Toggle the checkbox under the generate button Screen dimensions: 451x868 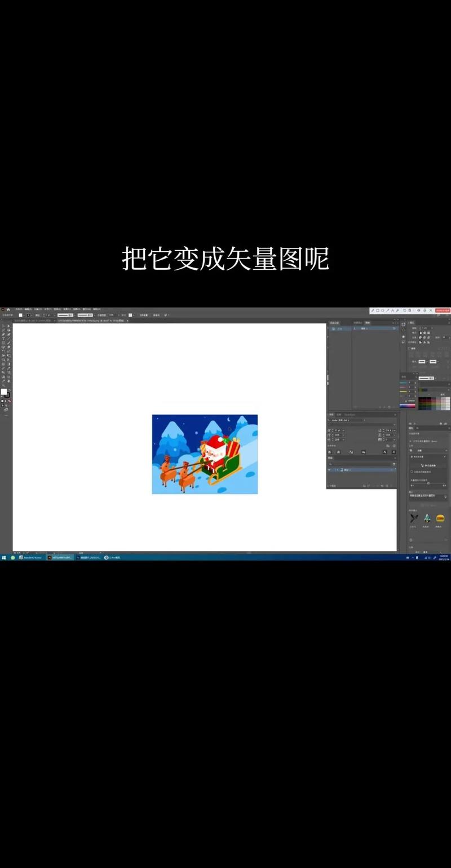(x=412, y=472)
